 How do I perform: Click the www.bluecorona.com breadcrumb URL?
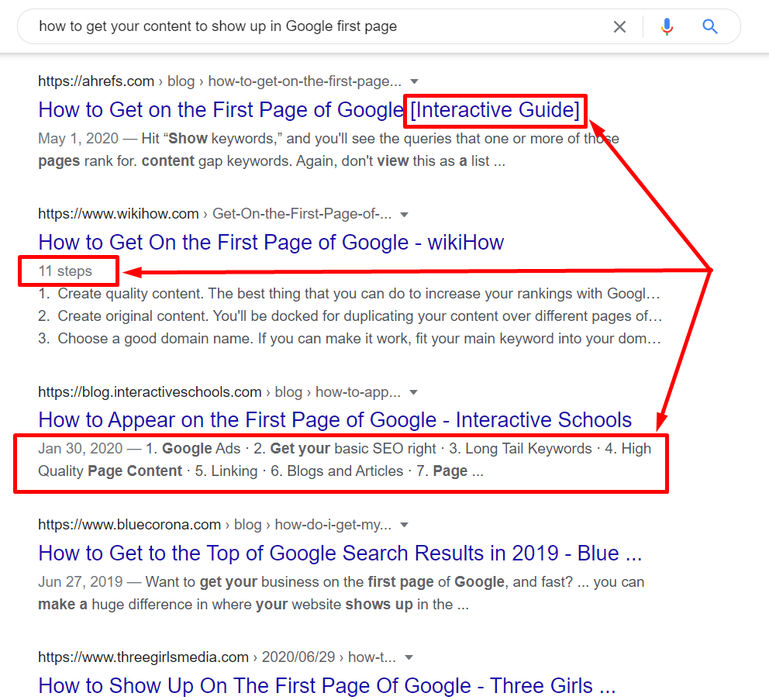point(129,525)
